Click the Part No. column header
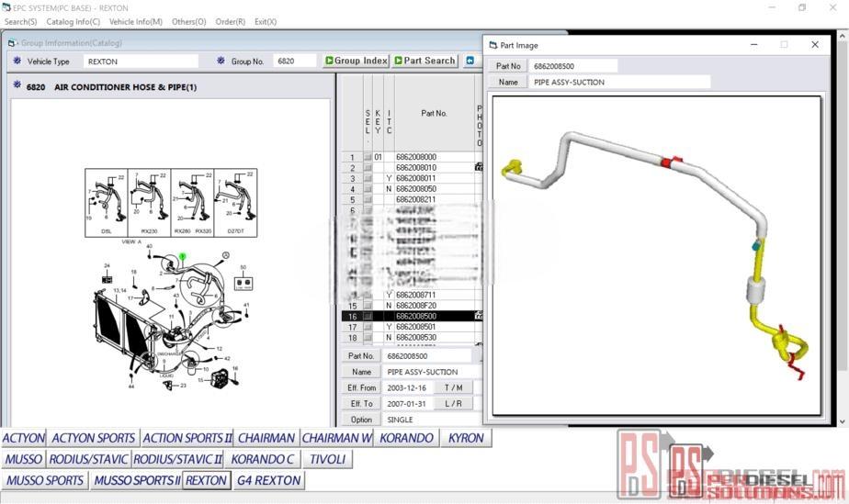This screenshot has width=849, height=504. click(435, 113)
